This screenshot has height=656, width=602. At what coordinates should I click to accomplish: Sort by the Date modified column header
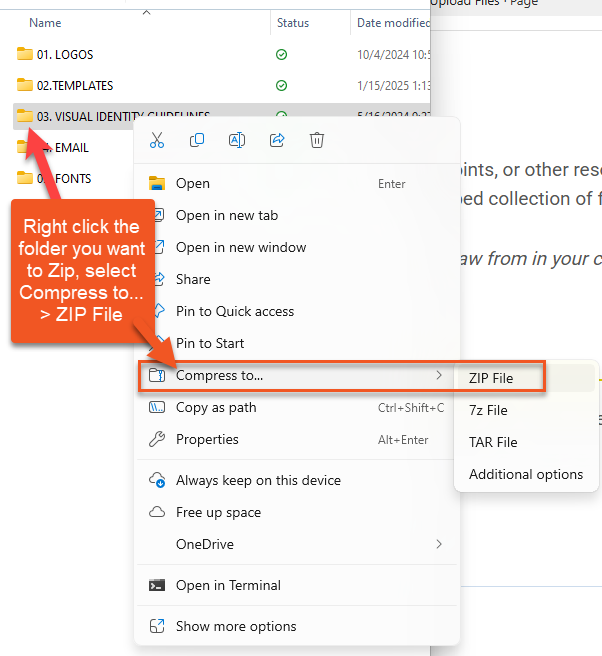click(393, 22)
